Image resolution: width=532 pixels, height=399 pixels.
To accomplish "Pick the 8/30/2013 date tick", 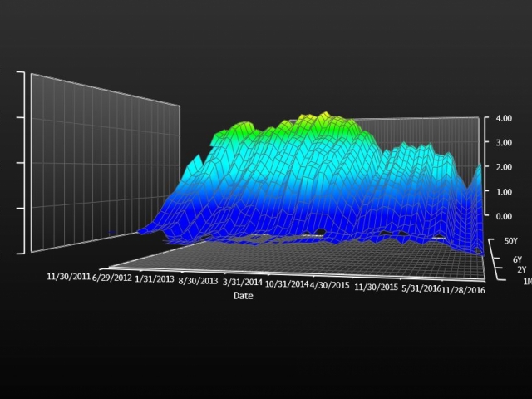I will point(199,281).
